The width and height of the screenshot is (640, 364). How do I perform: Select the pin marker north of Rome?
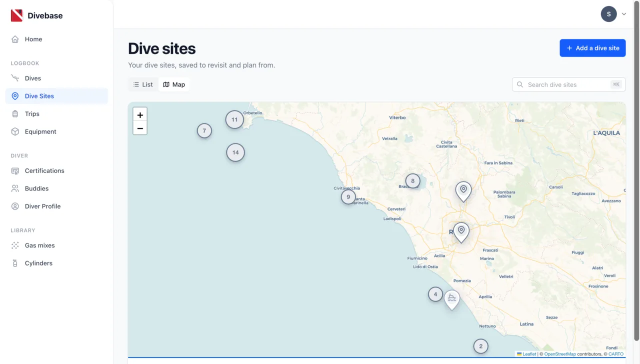[x=463, y=191]
